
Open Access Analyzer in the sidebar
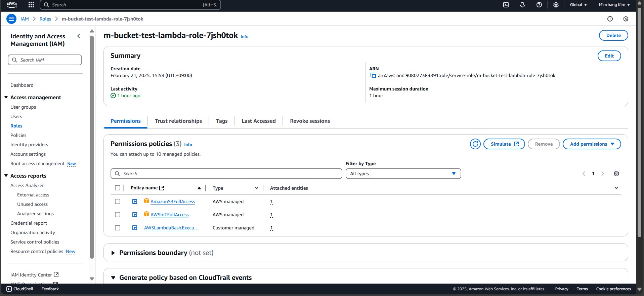[x=27, y=185]
